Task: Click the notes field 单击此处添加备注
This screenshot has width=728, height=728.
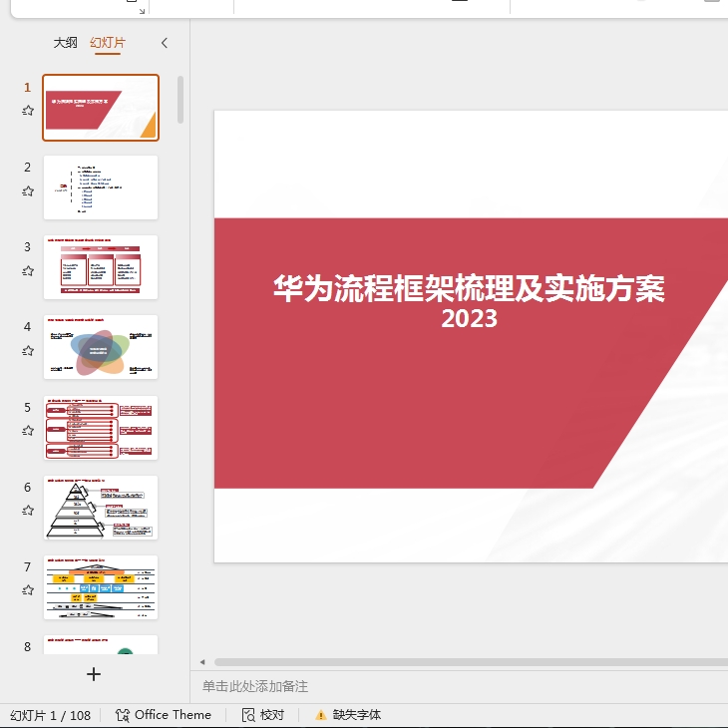Action: [x=255, y=686]
